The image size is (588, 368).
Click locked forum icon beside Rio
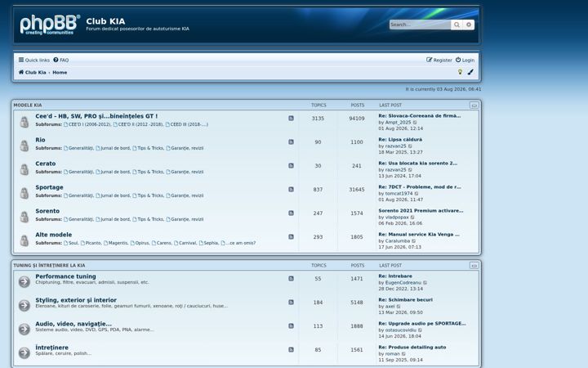24,146
